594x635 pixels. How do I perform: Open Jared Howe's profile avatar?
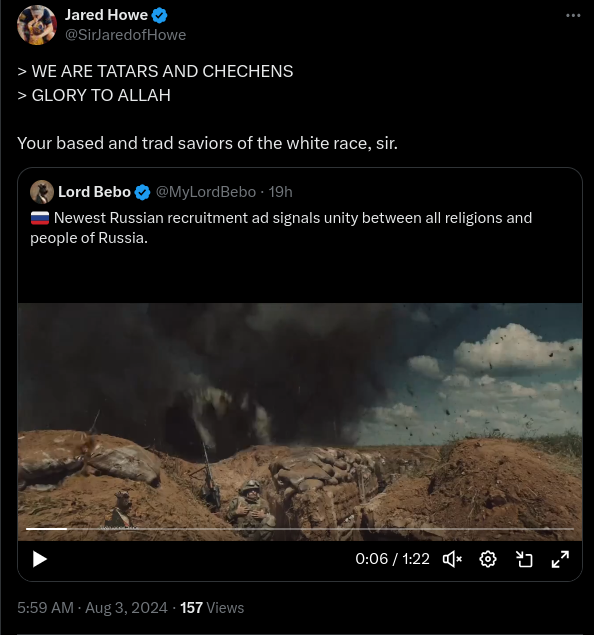click(x=37, y=25)
